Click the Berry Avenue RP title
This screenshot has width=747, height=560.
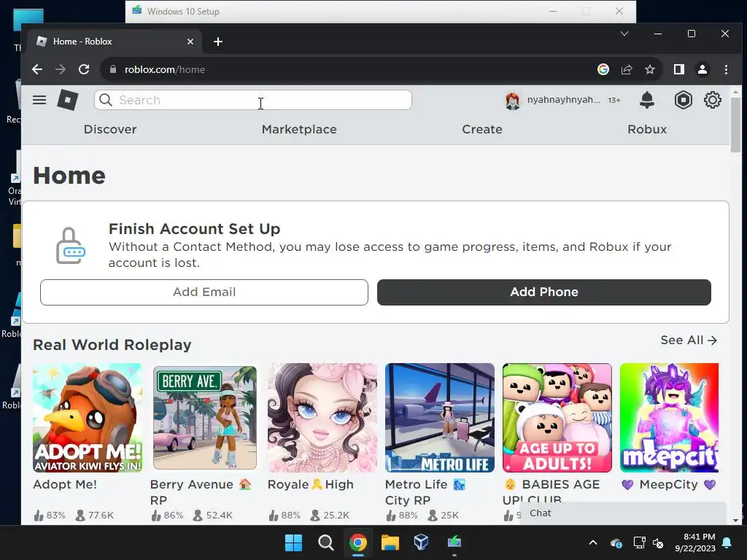coord(201,492)
